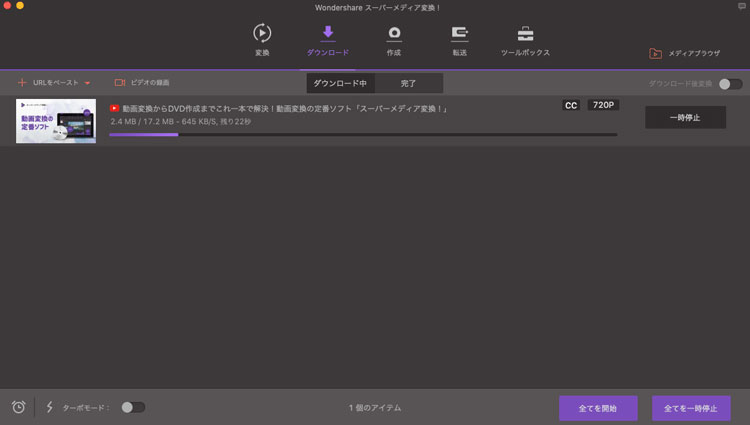
Task: Click the download item video thumbnail
Action: point(56,121)
